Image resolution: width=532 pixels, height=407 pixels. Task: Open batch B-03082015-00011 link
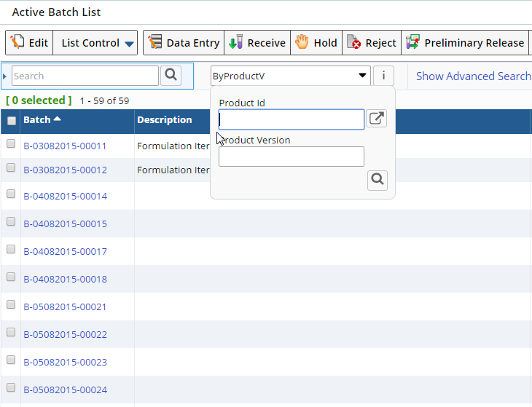pyautogui.click(x=65, y=146)
